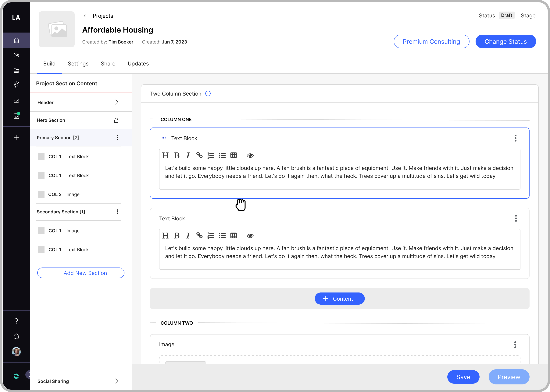Toggle preview eye in first text editor
Image resolution: width=550 pixels, height=392 pixels.
click(250, 156)
